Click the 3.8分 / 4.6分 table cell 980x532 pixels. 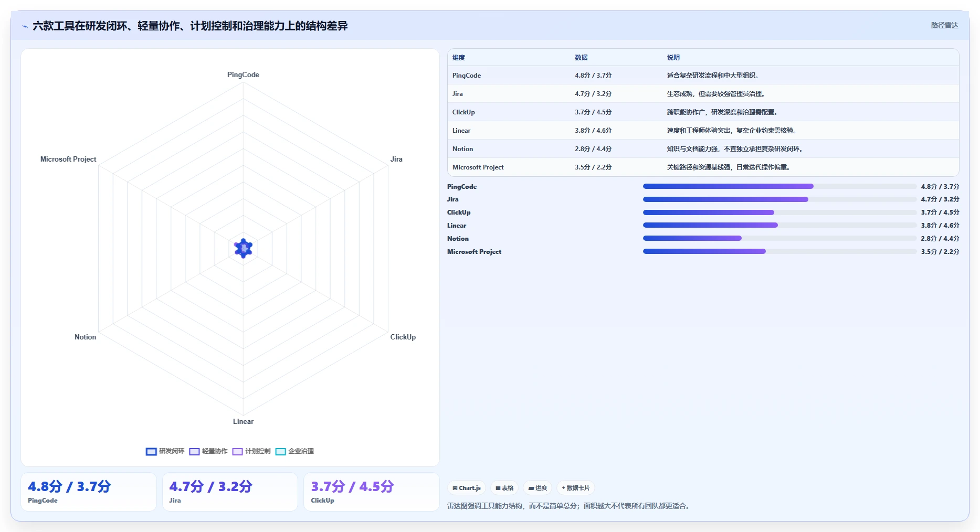point(593,131)
